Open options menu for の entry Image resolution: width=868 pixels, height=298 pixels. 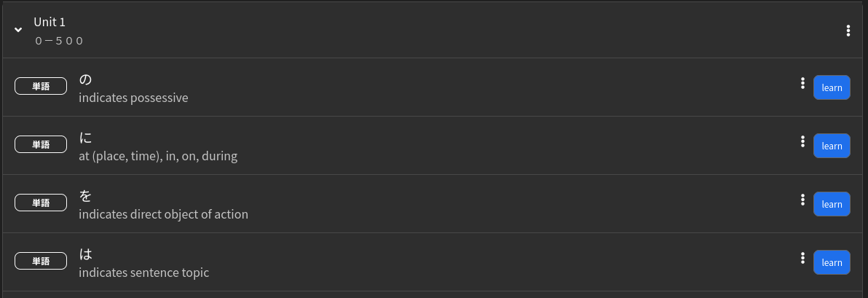pyautogui.click(x=802, y=83)
